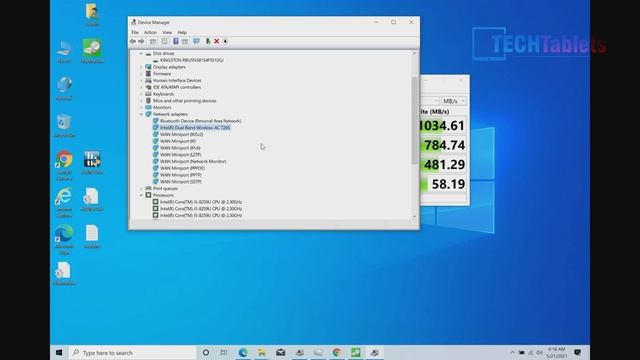Click the red X uninstall device toolbar icon
Viewport: 640px width, 360px height.
[x=217, y=41]
